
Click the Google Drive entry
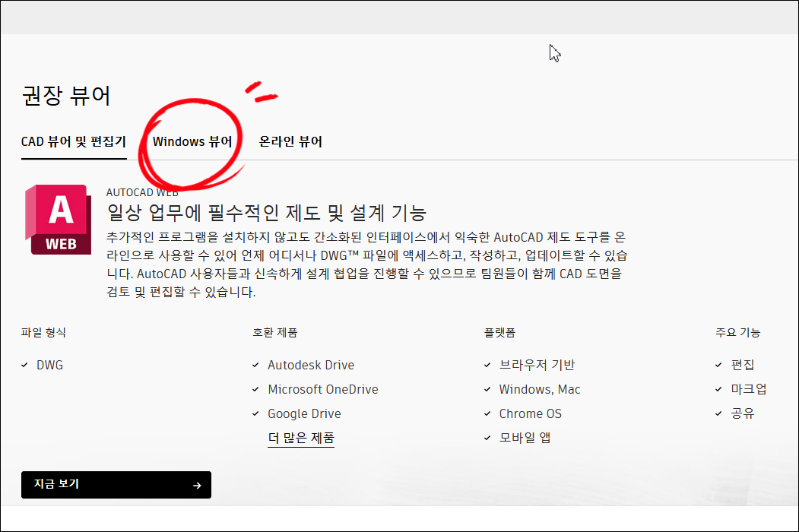pyautogui.click(x=304, y=413)
